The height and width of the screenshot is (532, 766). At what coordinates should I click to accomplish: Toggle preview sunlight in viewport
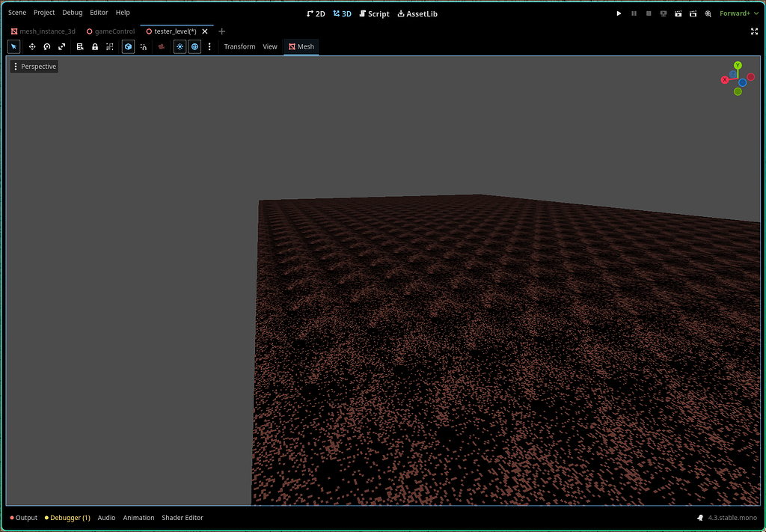point(180,46)
